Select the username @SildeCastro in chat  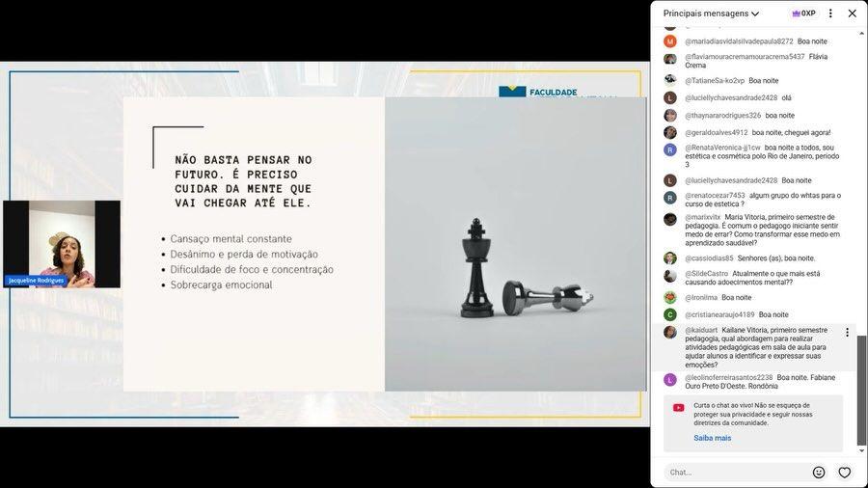[707, 274]
